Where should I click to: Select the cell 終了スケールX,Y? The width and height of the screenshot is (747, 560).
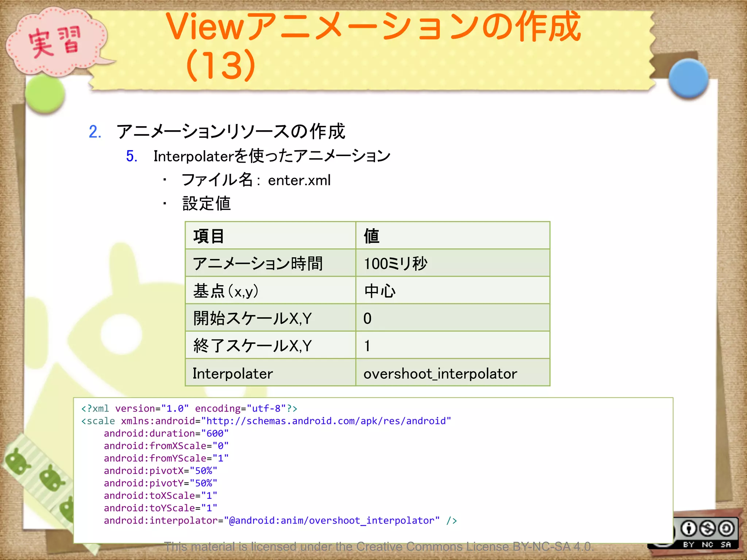[x=270, y=345]
